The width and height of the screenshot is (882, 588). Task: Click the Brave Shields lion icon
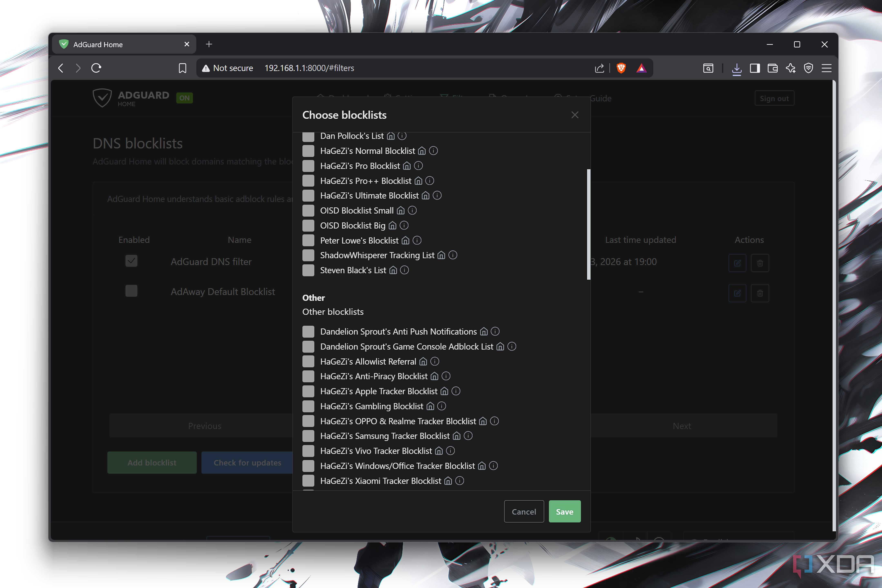coord(621,68)
